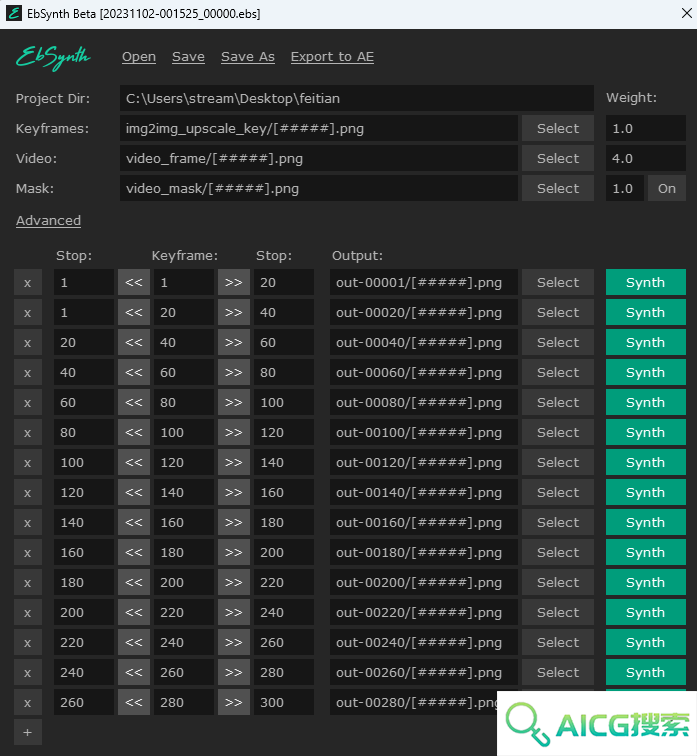Click the Keyframes path field
This screenshot has height=756, width=697.
319,128
